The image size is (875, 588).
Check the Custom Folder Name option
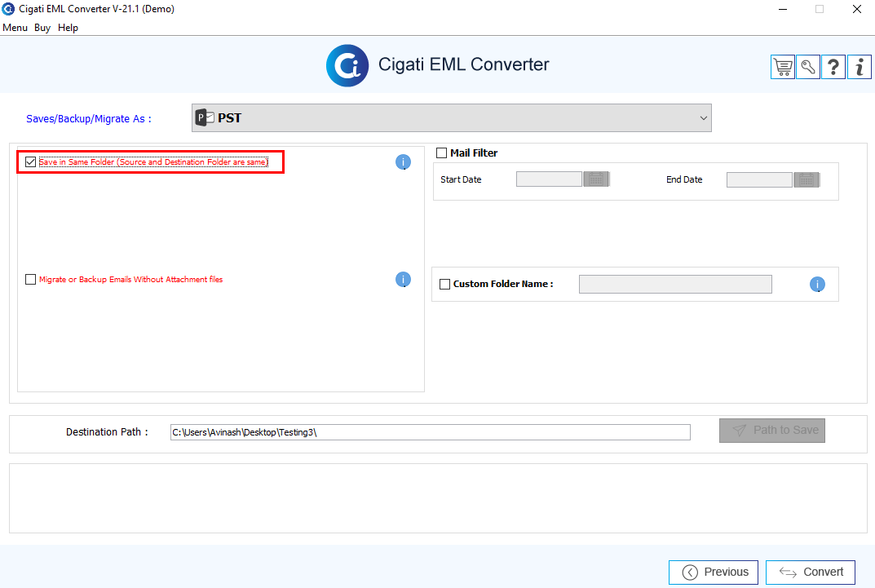pyautogui.click(x=444, y=284)
